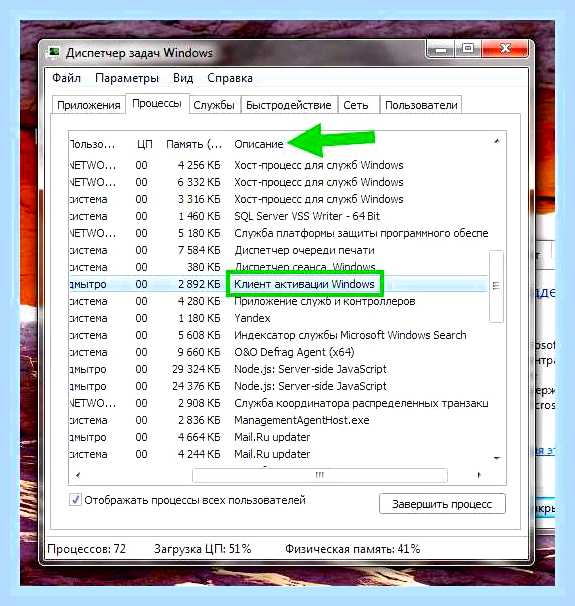This screenshot has height=606, width=575.
Task: Click the horizontal scrollbar thumb
Action: coord(320,475)
